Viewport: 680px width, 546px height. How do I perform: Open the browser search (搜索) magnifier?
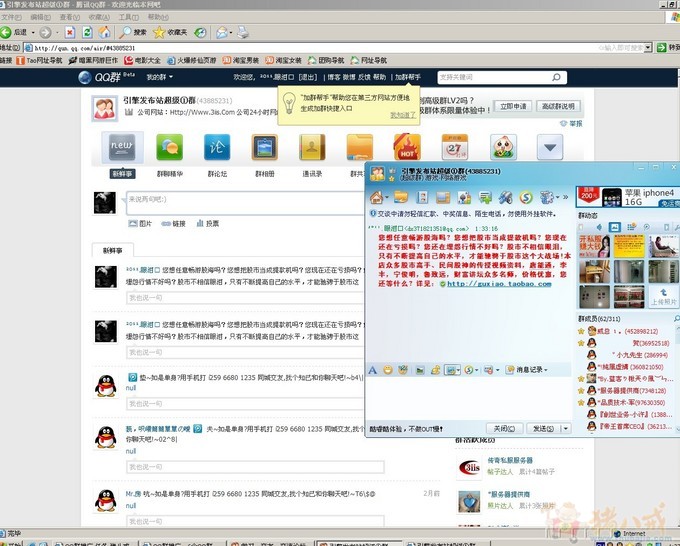click(x=133, y=32)
